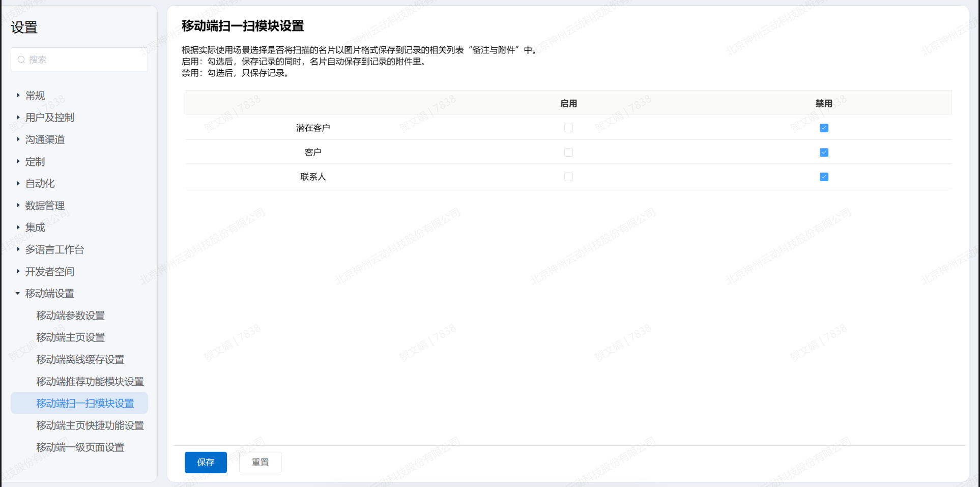Open 移动端参数设置 page
980x487 pixels.
click(x=70, y=316)
